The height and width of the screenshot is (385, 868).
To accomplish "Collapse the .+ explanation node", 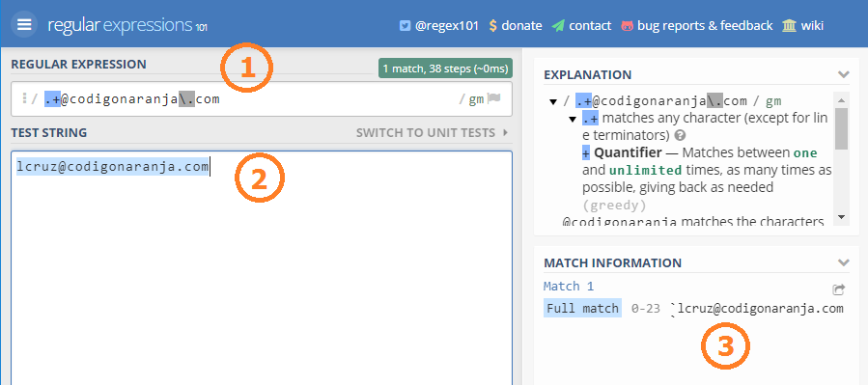I will pyautogui.click(x=573, y=119).
